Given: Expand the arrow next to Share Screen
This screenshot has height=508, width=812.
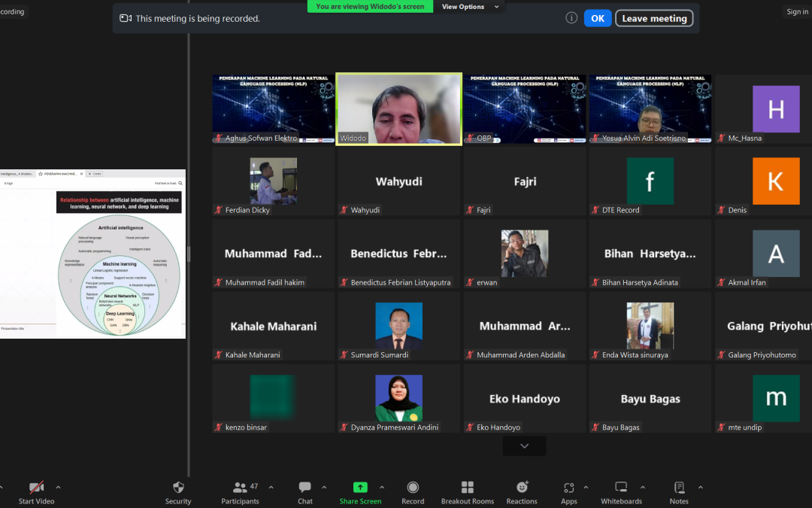Looking at the screenshot, I should click(x=382, y=487).
